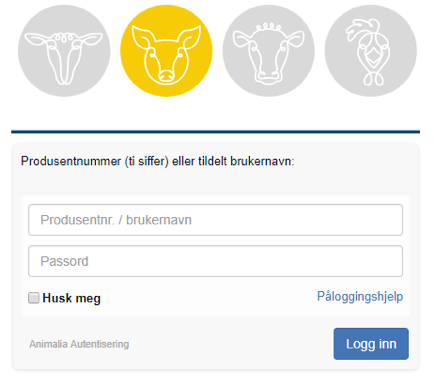Submit login with the blue Logg inn button
The height and width of the screenshot is (385, 433).
(x=371, y=344)
